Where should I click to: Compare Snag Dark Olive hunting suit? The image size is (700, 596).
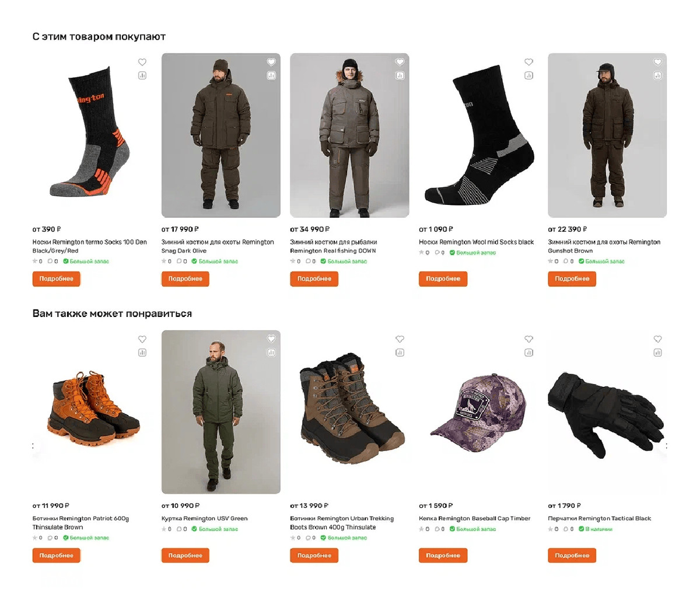pos(271,75)
